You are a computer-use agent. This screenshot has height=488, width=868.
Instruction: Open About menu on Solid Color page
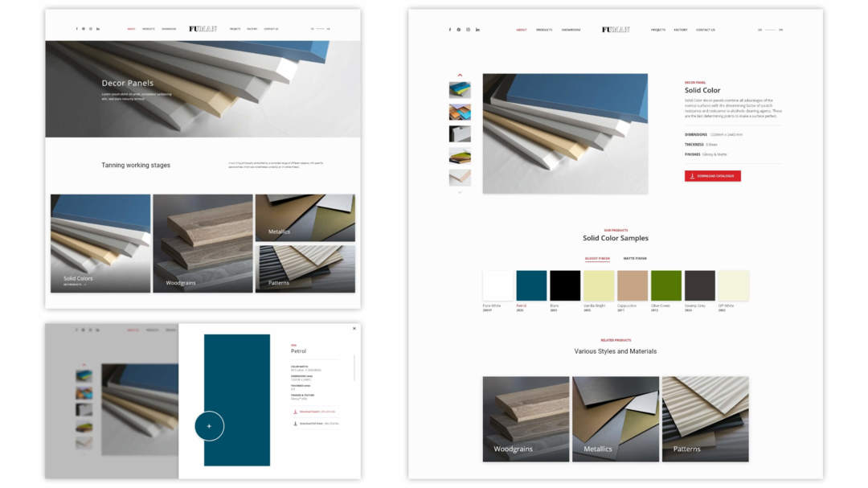click(522, 30)
